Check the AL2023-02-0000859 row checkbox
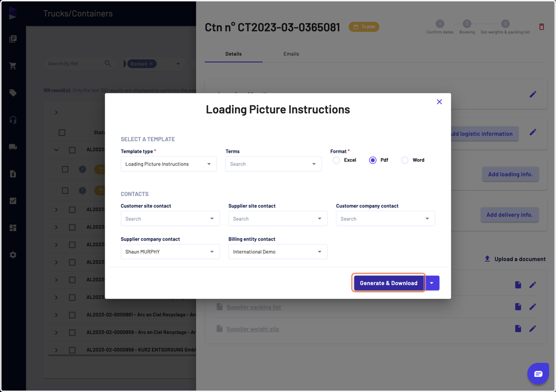Image resolution: width=556 pixels, height=392 pixels. click(72, 333)
